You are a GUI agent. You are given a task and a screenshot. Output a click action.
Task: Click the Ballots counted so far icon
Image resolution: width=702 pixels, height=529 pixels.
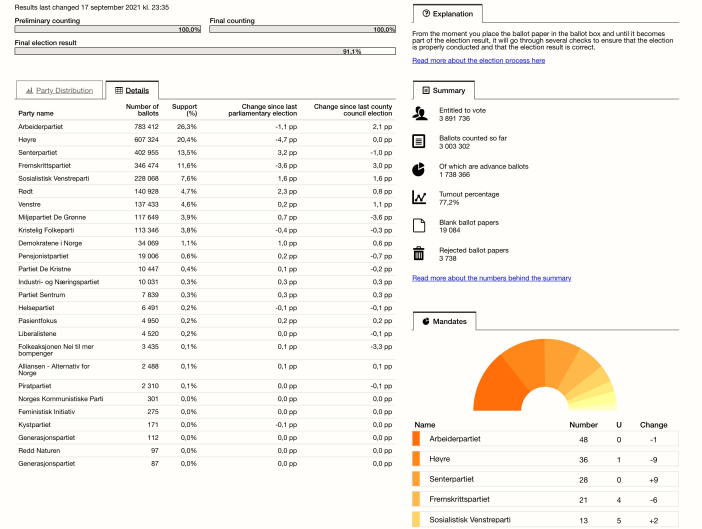420,141
